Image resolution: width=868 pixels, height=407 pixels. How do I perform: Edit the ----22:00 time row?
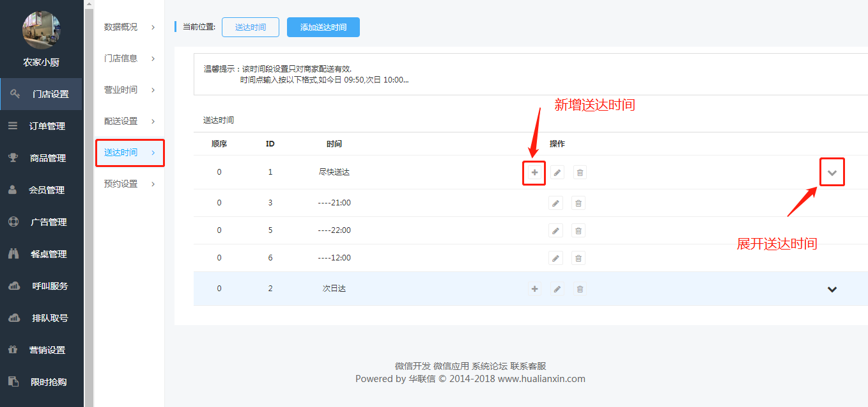(556, 231)
